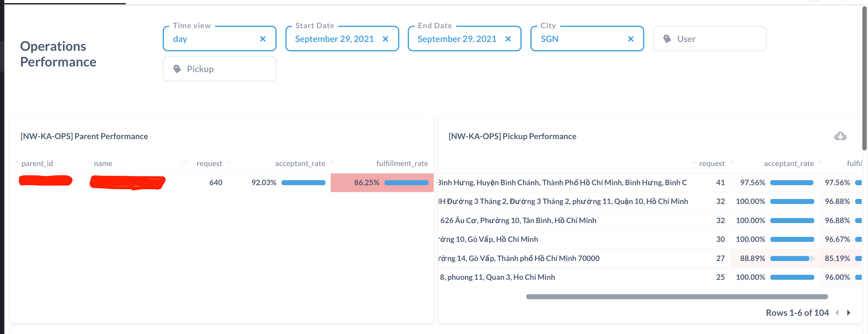
Task: Sort Parent Performance by parent_id column
Action: (x=37, y=164)
